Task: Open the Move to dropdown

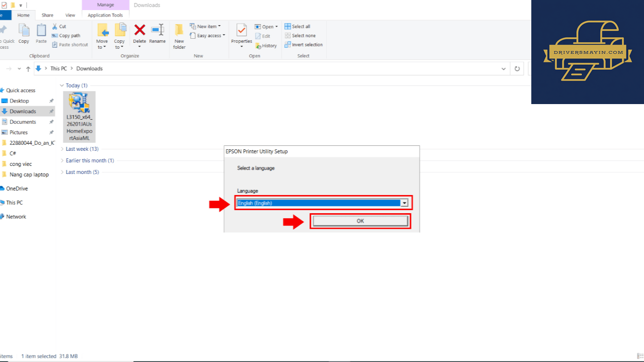Action: tap(102, 36)
